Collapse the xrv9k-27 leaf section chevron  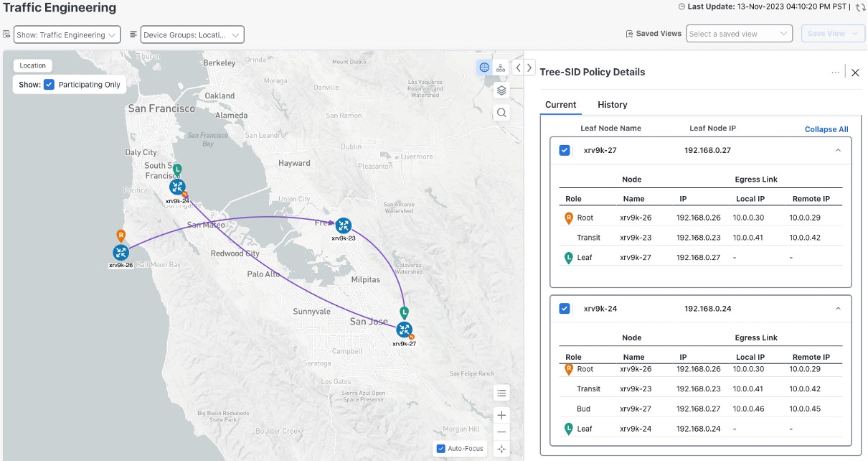838,150
